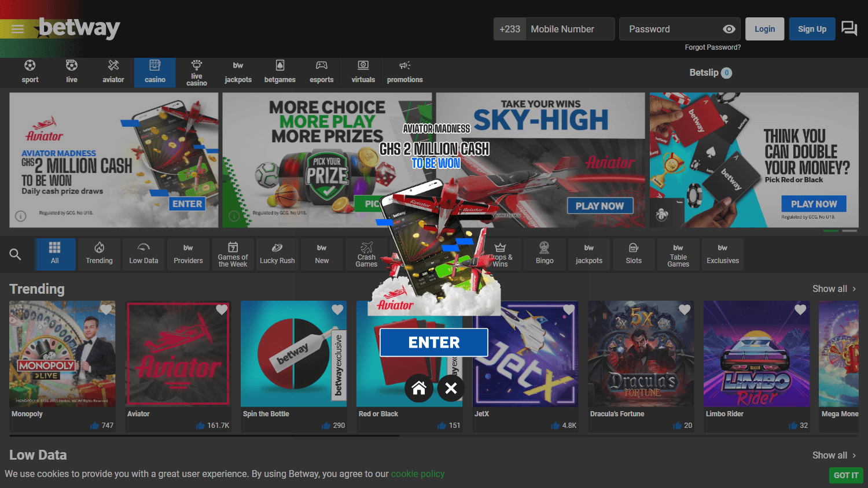Filter by New games category
The image size is (868, 488).
point(322,254)
